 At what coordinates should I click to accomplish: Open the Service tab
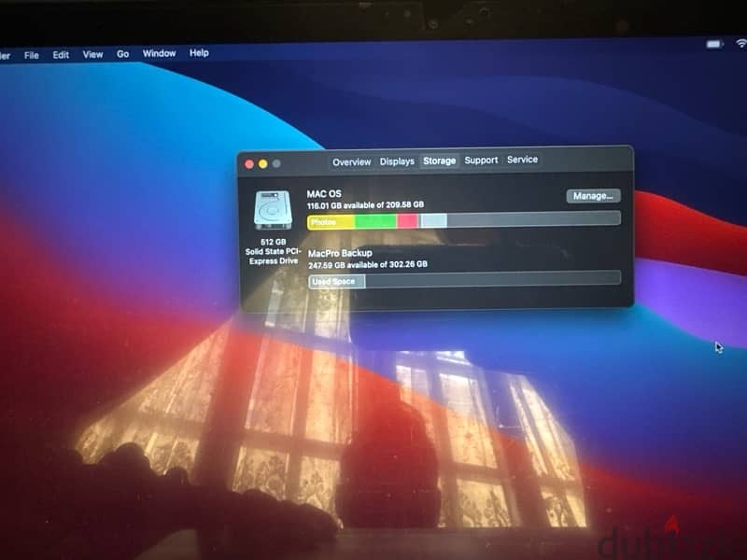pos(522,160)
